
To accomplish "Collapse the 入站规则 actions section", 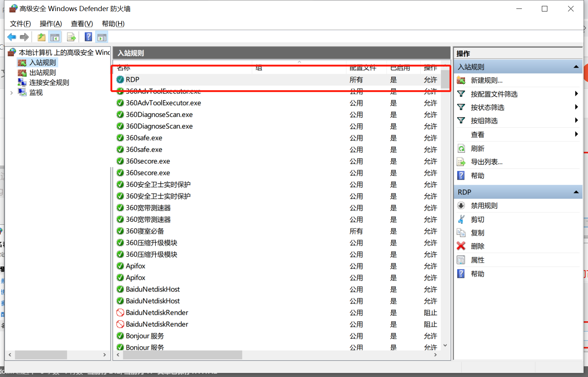I will click(576, 67).
